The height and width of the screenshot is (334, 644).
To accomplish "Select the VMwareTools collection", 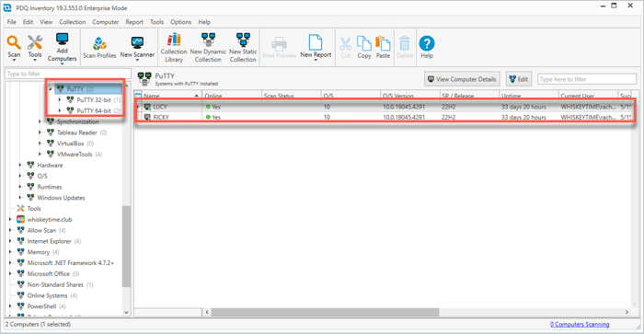I will (74, 155).
